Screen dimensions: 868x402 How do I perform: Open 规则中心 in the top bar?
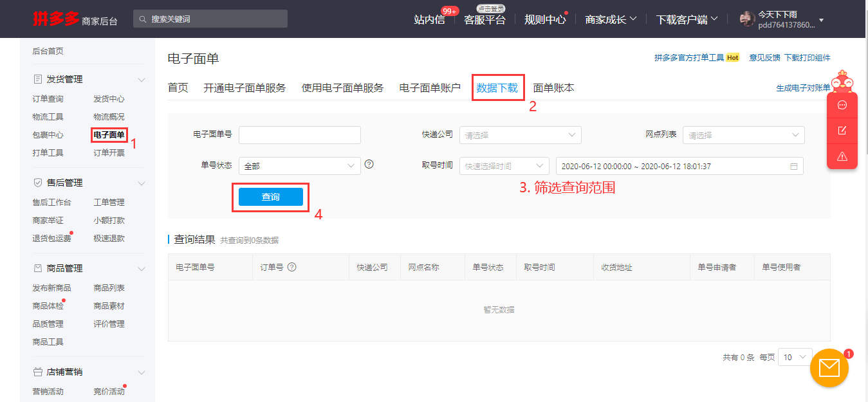point(545,19)
